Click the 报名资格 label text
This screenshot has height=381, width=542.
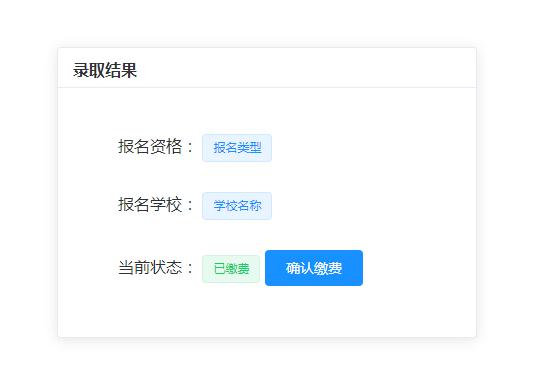(150, 146)
